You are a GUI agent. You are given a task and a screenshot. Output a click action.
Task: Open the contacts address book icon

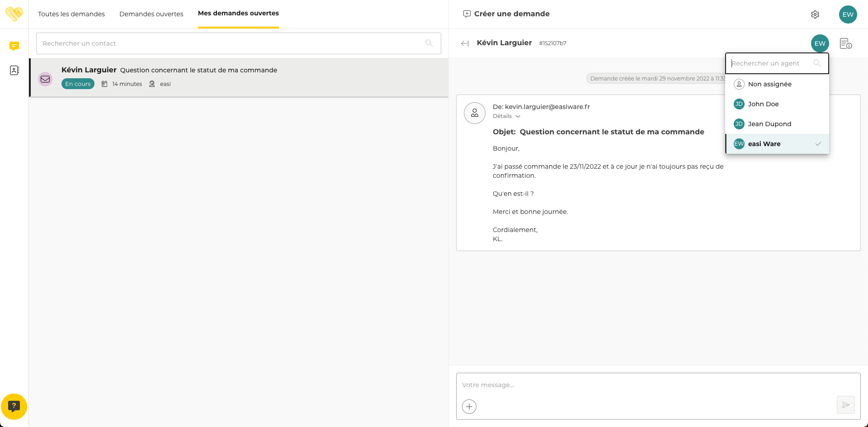(x=14, y=70)
